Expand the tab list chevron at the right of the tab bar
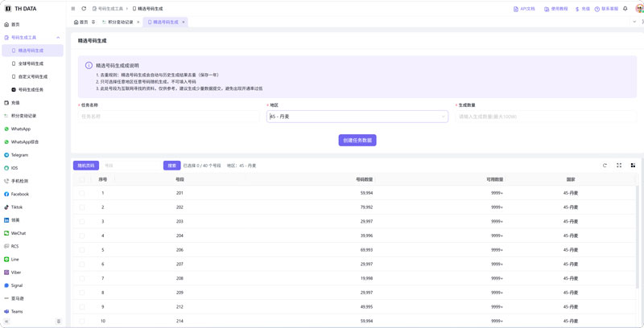 [x=634, y=23]
